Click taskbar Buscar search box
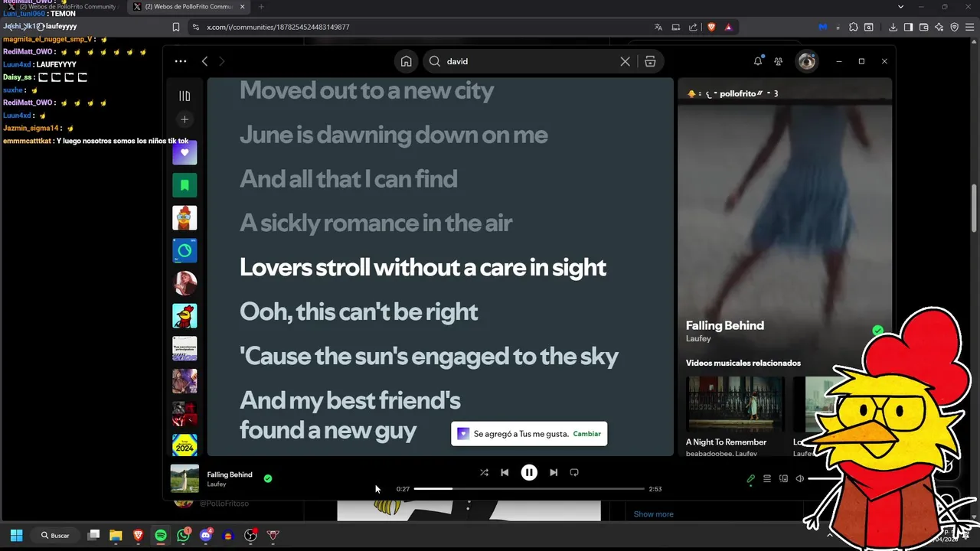Image resolution: width=980 pixels, height=551 pixels. pos(56,535)
